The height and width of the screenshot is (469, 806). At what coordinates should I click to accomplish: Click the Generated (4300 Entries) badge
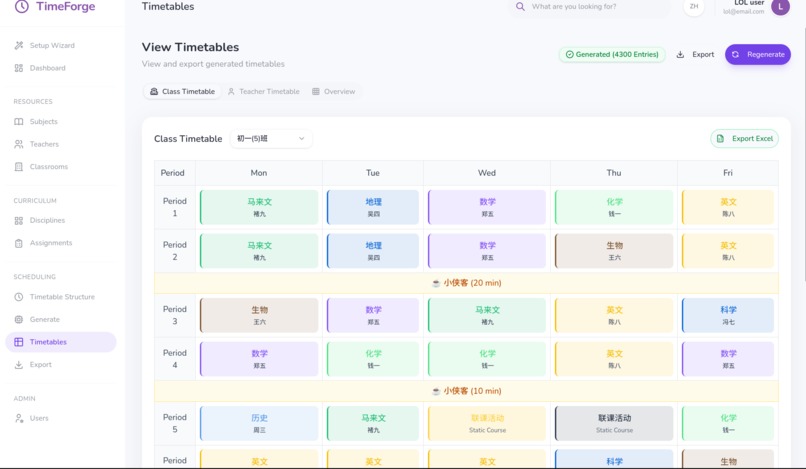[x=612, y=55]
